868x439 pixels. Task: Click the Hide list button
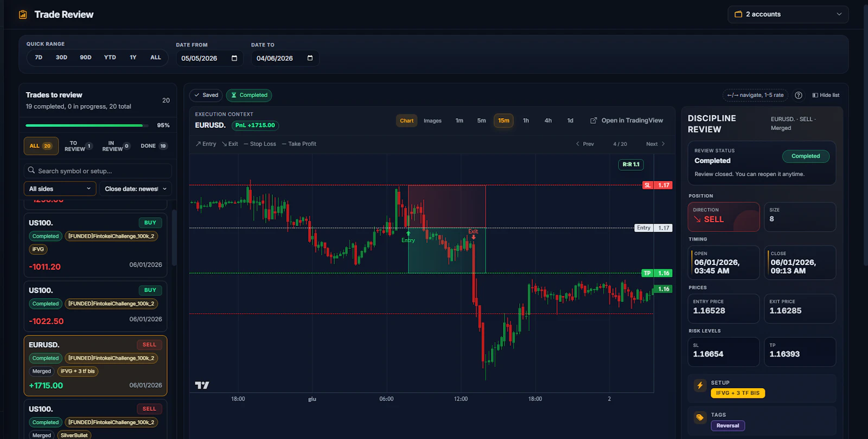826,95
